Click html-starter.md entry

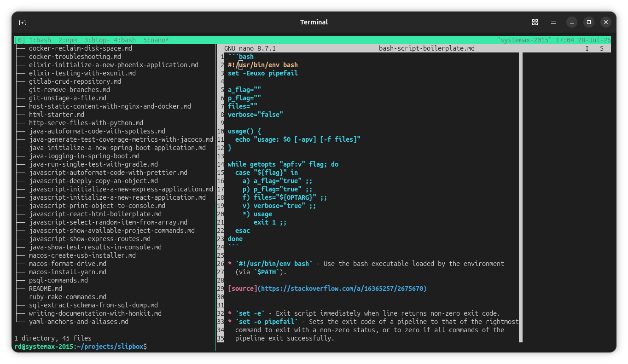point(57,115)
